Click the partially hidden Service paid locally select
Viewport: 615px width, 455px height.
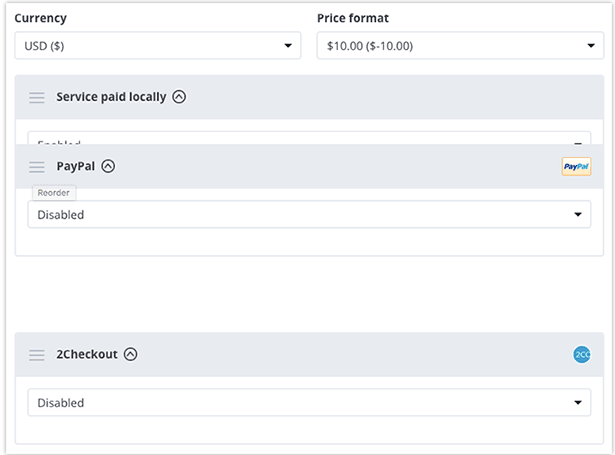pyautogui.click(x=309, y=138)
